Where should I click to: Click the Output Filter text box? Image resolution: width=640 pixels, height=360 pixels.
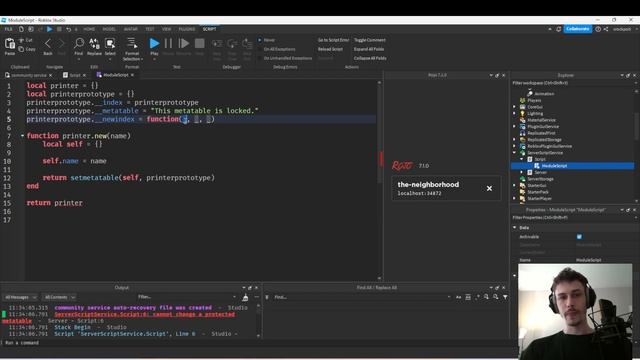pyautogui.click(x=187, y=297)
